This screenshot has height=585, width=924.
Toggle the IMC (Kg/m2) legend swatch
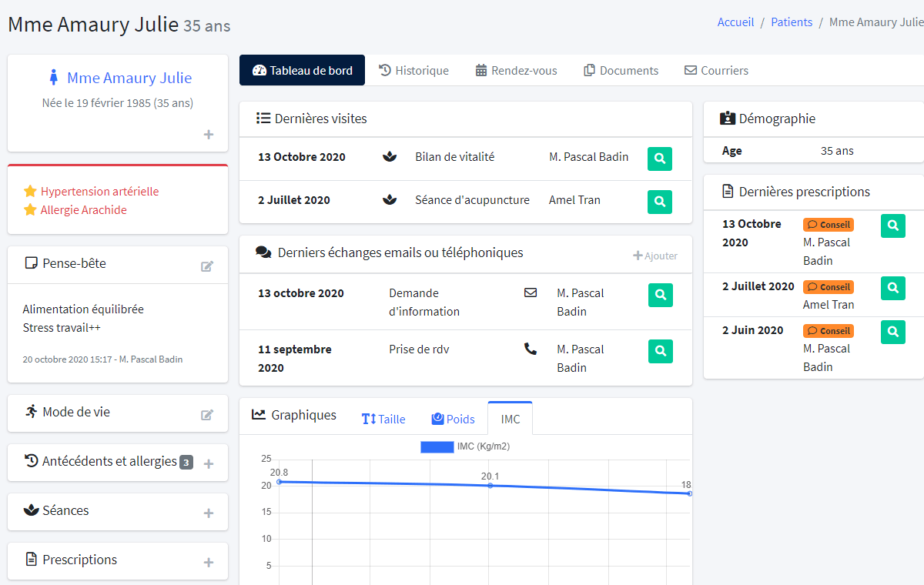click(x=437, y=446)
